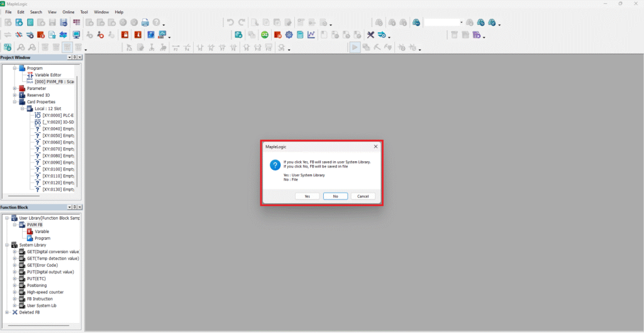Collapse the System Library node

7,245
